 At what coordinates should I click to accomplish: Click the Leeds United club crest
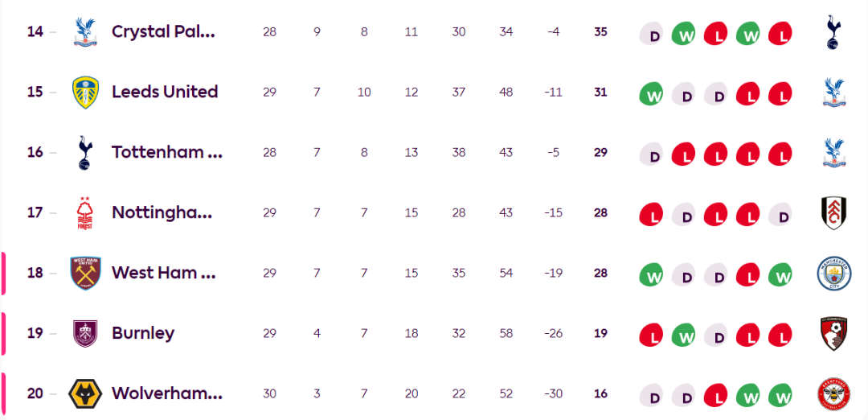click(x=84, y=92)
